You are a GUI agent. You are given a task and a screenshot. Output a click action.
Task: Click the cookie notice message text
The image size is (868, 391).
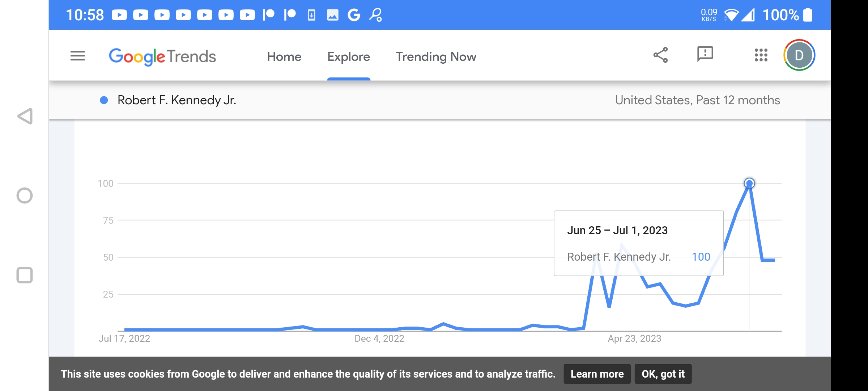pos(308,374)
